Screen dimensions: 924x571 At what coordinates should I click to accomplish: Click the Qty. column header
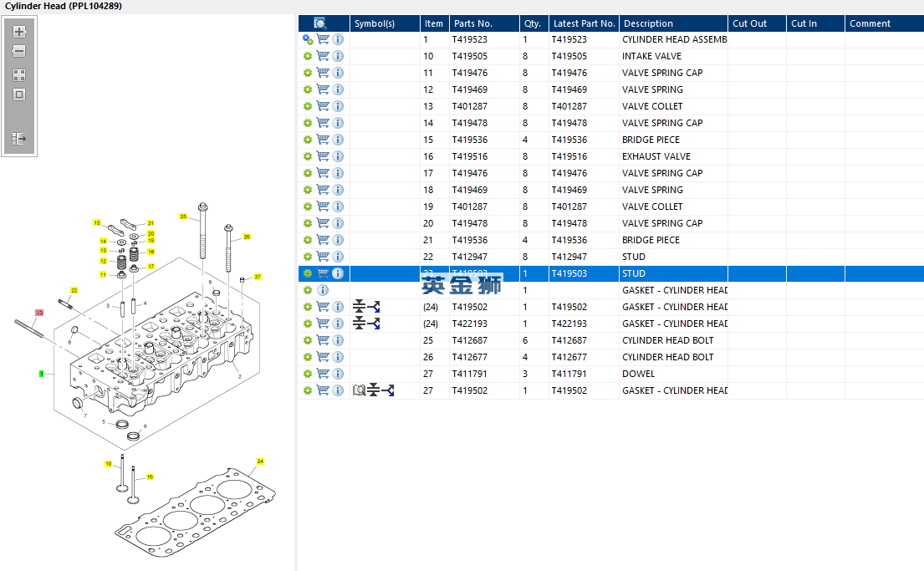(532, 23)
